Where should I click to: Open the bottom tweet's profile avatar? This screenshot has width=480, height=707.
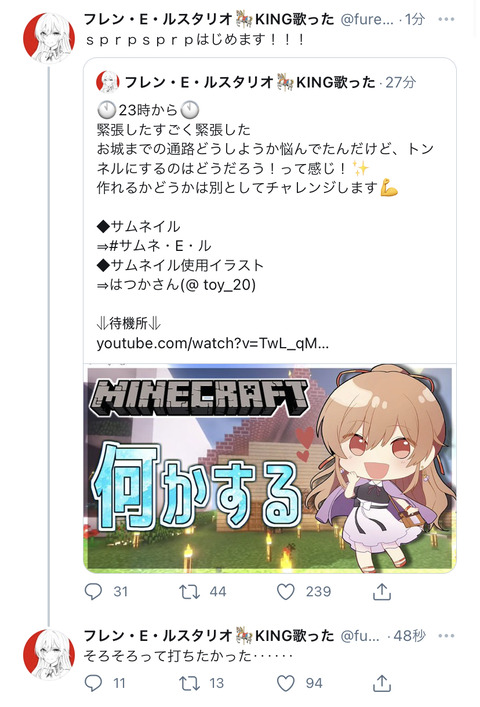coord(49,655)
